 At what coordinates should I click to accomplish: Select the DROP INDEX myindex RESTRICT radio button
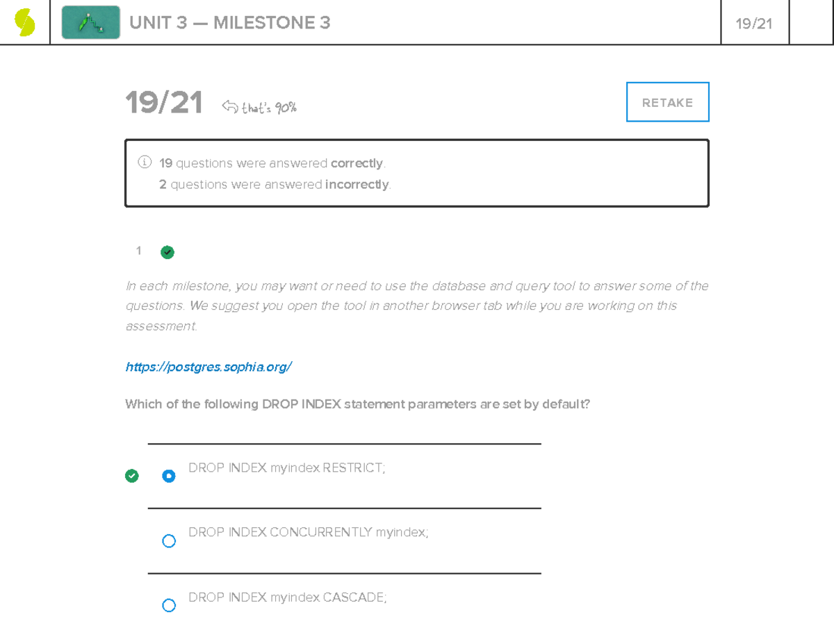point(169,476)
